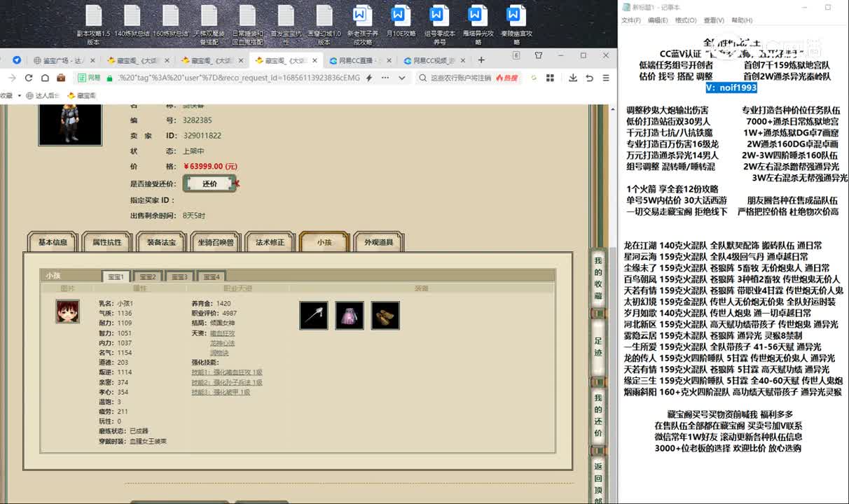The image size is (849, 504).
Task: Open desktop file 天梯双魔装备搭配
Action: pyautogui.click(x=209, y=24)
